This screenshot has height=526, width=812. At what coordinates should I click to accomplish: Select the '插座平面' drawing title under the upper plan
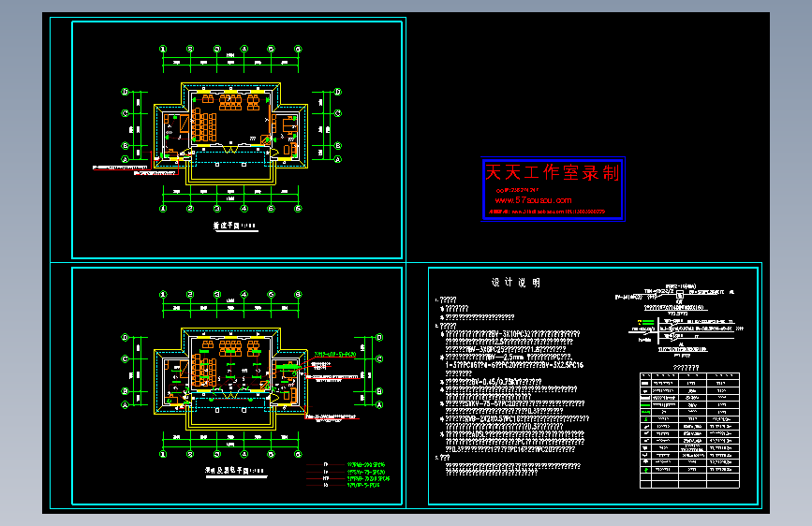234,226
